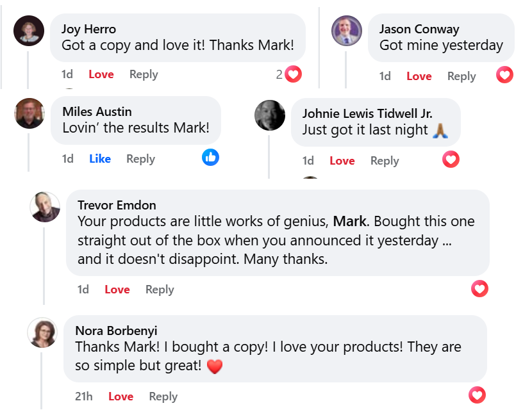
Task: Reply to Trevor Emdon's comment
Action: 160,290
